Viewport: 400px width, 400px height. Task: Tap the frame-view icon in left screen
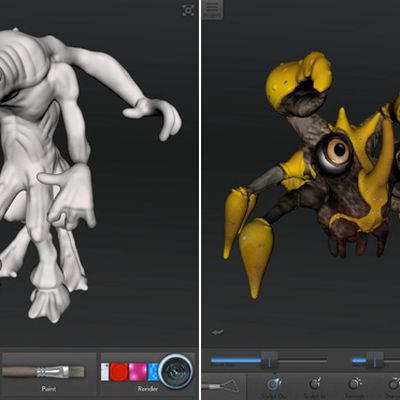(188, 11)
